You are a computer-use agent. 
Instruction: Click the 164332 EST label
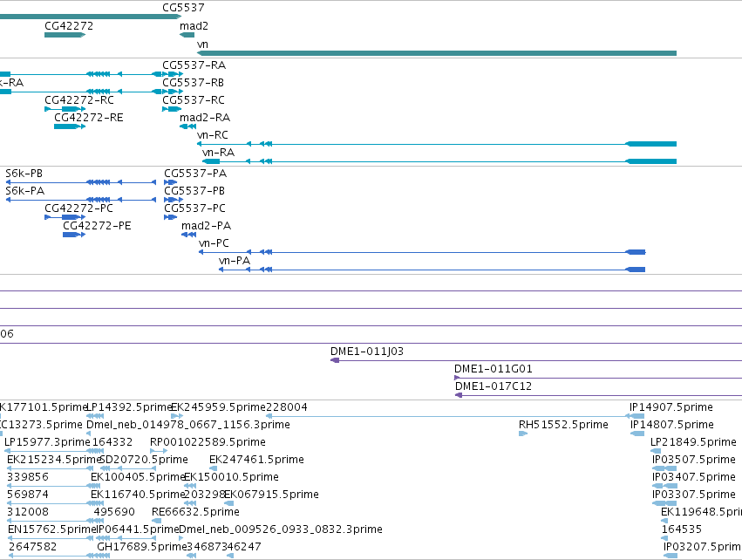tap(112, 442)
